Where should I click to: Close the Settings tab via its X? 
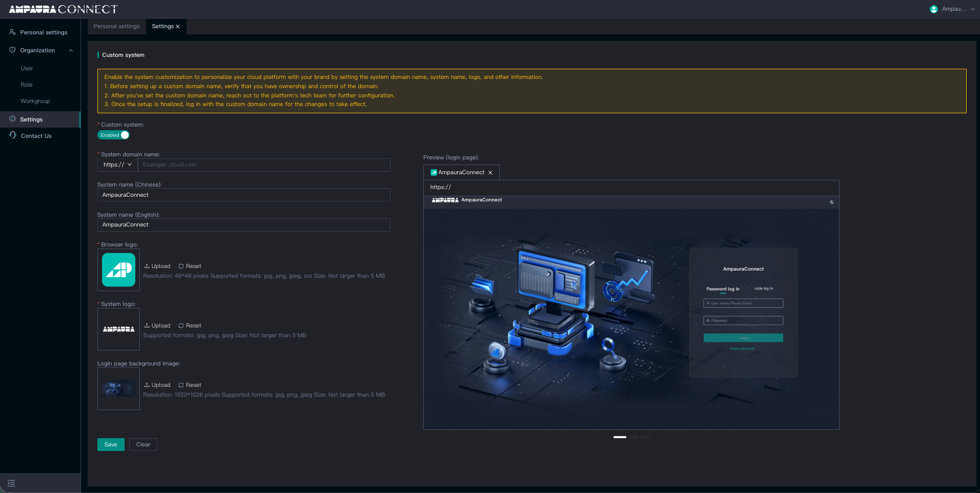(x=178, y=27)
